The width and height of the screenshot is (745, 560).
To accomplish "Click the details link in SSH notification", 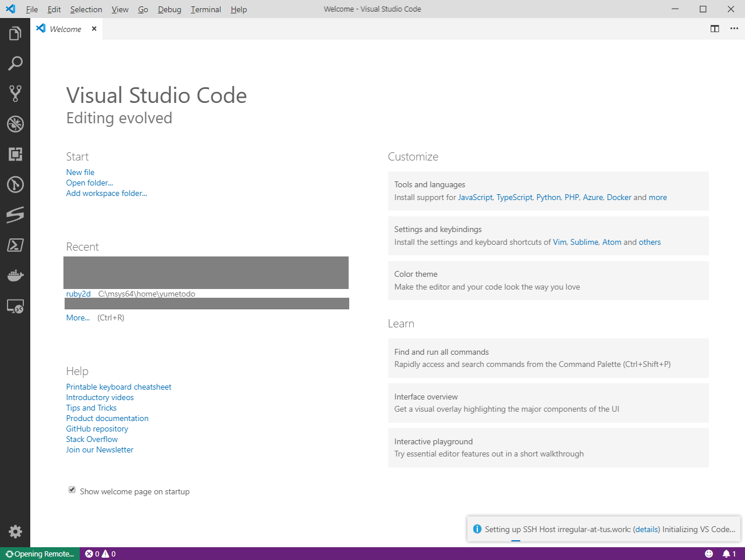I will (647, 529).
